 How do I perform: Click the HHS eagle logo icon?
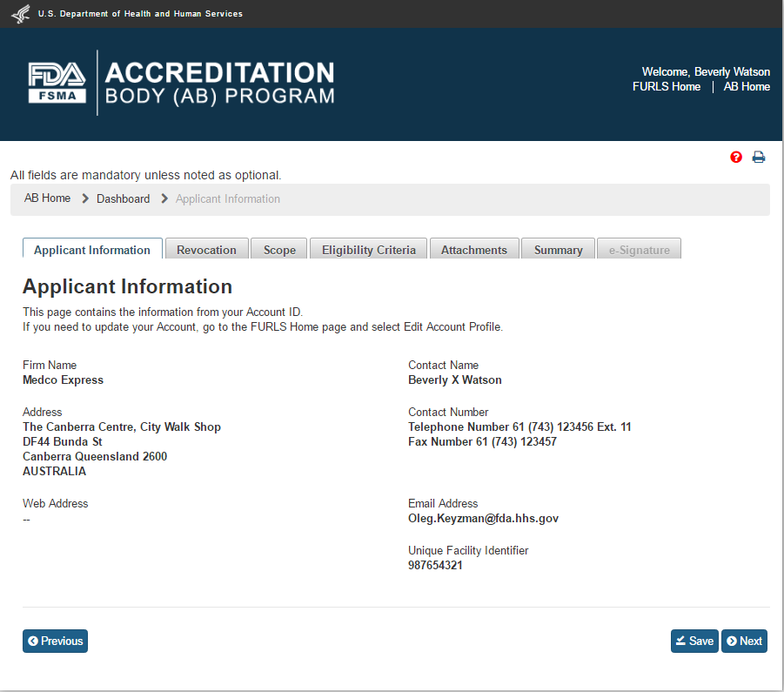pyautogui.click(x=19, y=14)
